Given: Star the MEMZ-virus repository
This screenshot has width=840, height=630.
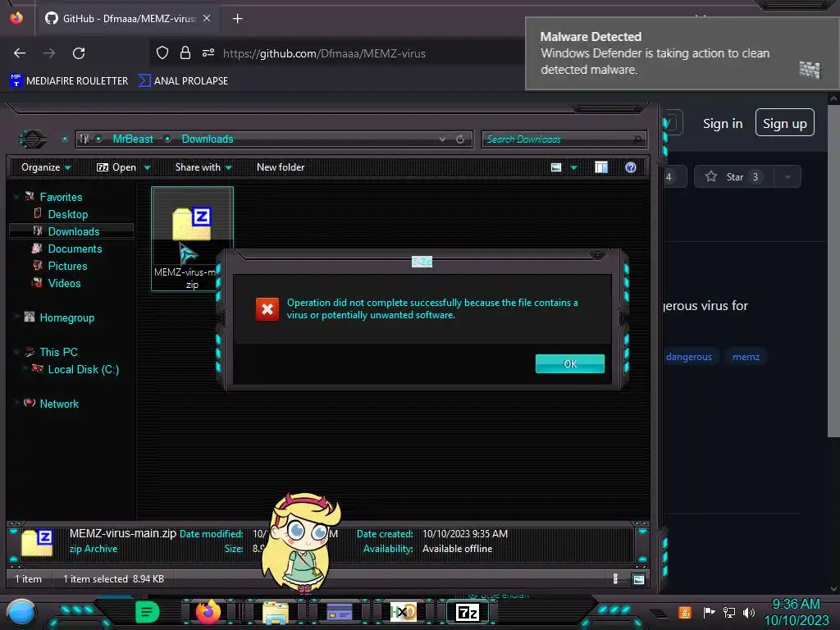Looking at the screenshot, I should click(734, 177).
